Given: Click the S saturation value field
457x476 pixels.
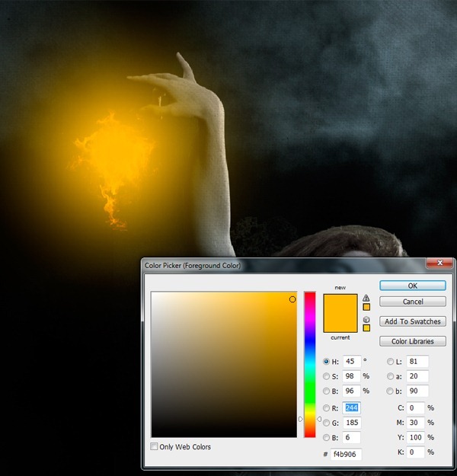Looking at the screenshot, I should [x=352, y=376].
